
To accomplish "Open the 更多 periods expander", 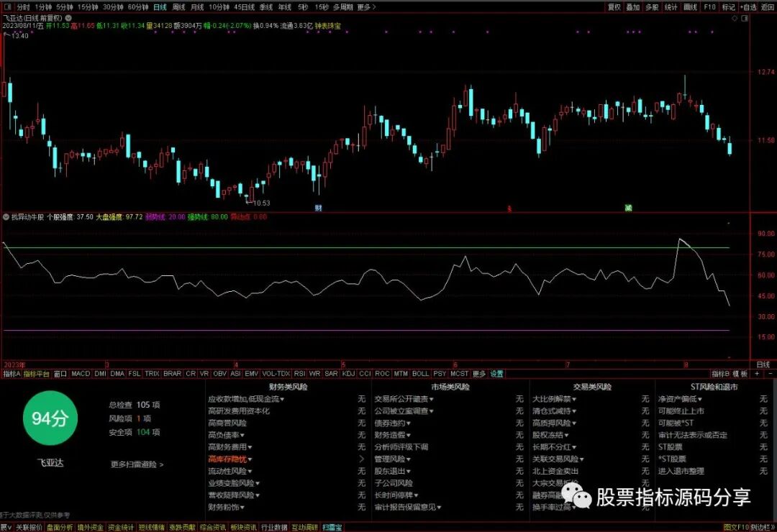I will 366,7.
